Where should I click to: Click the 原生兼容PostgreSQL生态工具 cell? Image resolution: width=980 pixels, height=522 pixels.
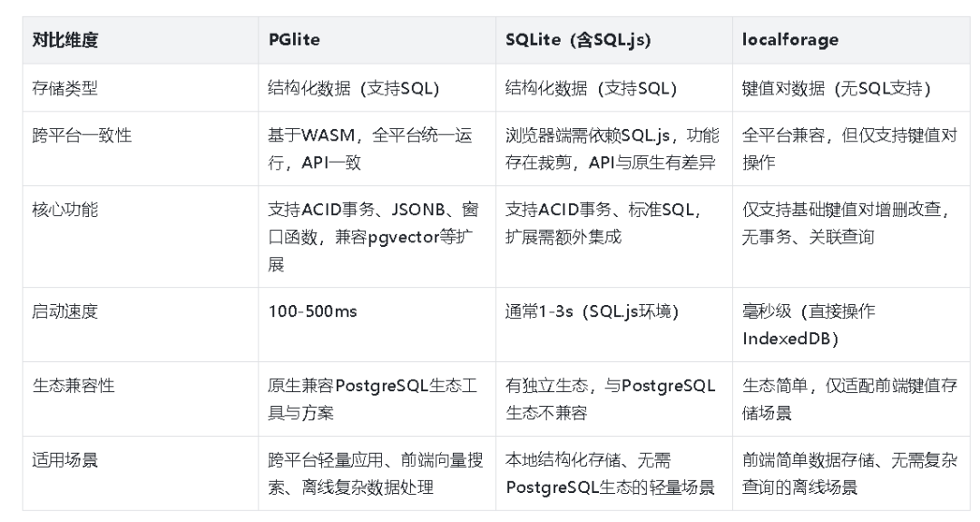pos(377,399)
